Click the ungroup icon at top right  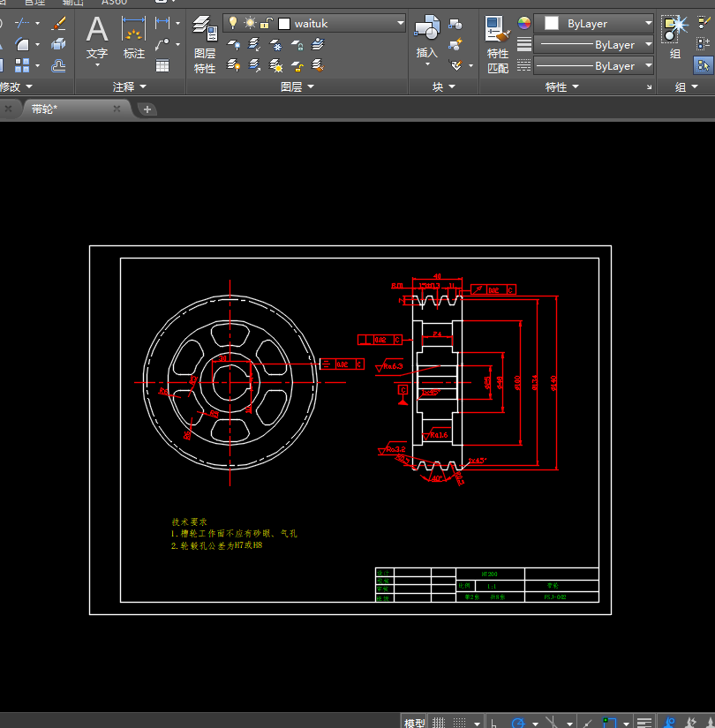click(x=703, y=22)
